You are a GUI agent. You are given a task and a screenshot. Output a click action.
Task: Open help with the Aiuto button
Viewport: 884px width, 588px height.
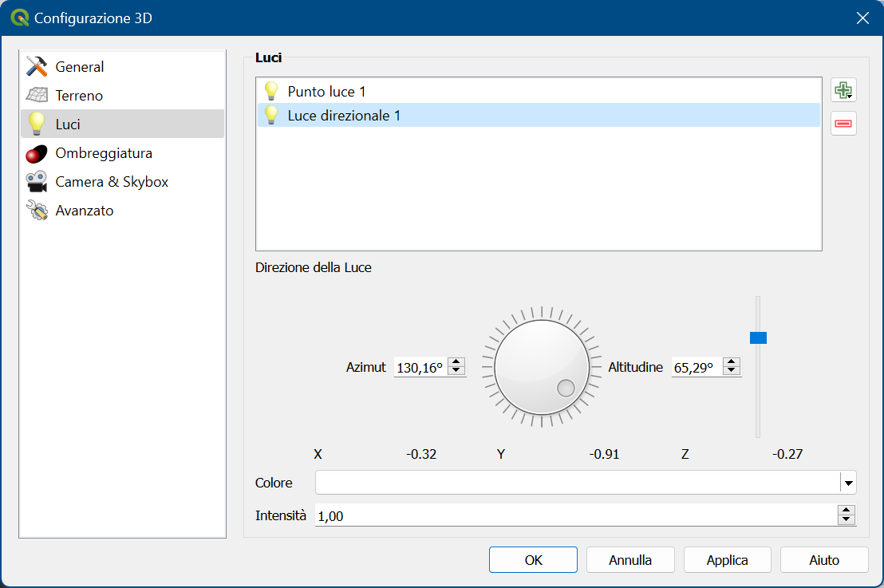[x=824, y=560]
